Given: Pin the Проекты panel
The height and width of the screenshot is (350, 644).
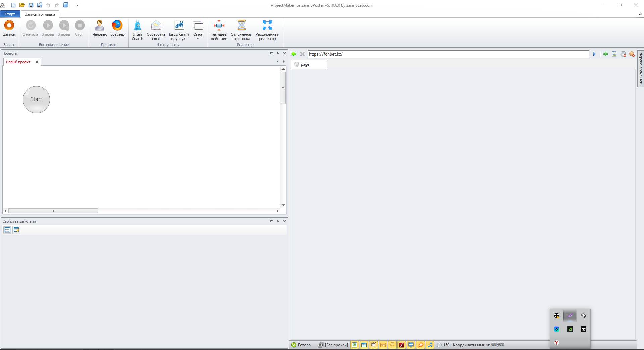Looking at the screenshot, I should click(278, 53).
